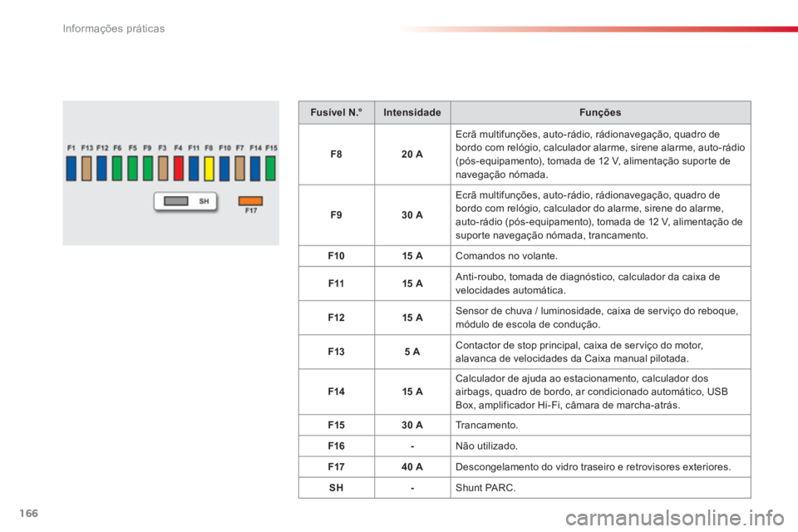
Task: Select the tan F7 fuse block
Action: pos(239,169)
